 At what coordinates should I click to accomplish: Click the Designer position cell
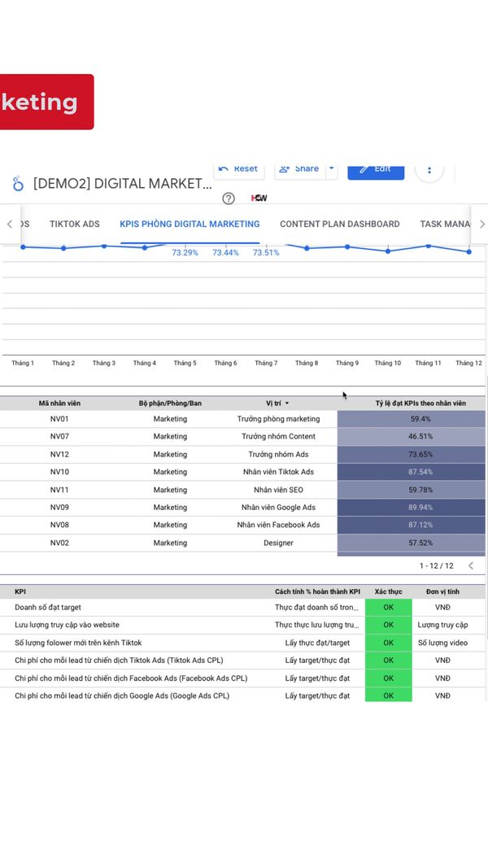coord(278,543)
